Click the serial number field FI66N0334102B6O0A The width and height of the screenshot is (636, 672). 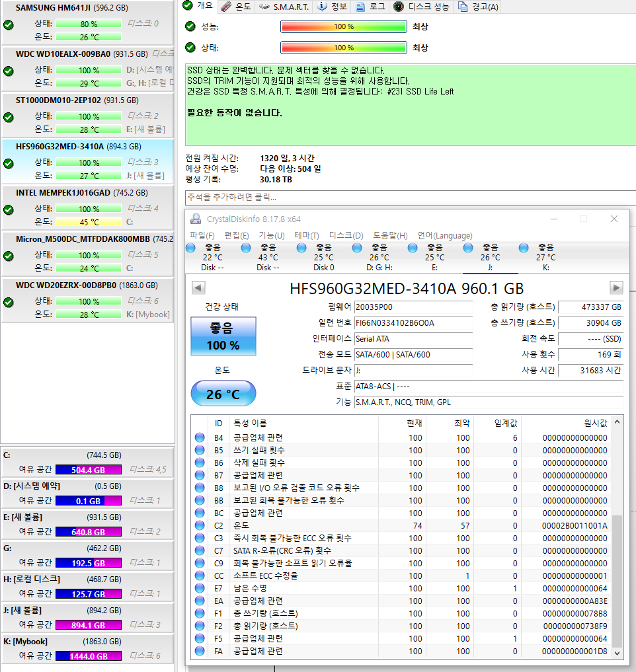[x=413, y=323]
